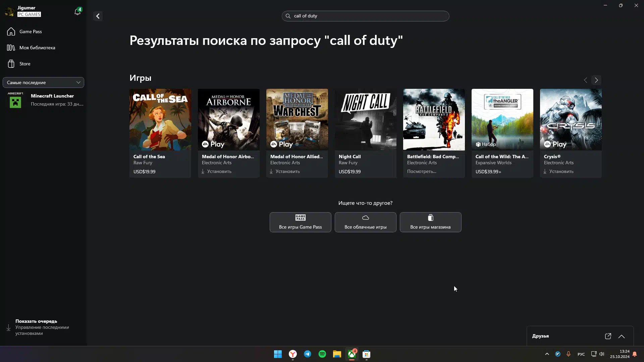Open Telegram from taskbar
Screen dimensions: 644x362
coord(308,354)
